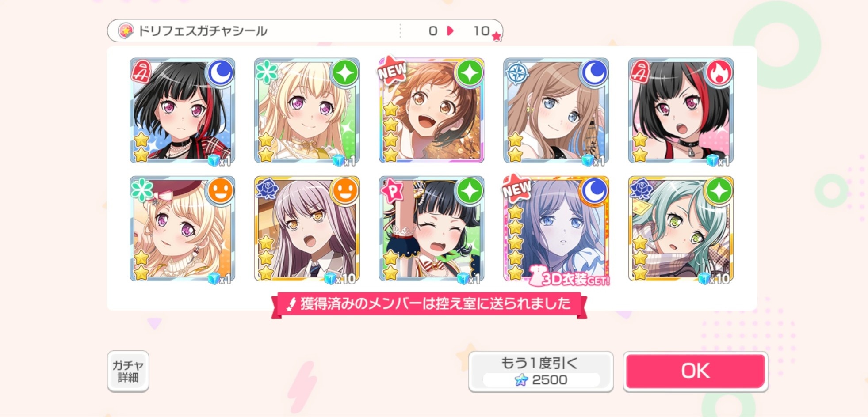Click orange smiley icon on silver-haired card
This screenshot has height=417, width=868.
point(345,191)
